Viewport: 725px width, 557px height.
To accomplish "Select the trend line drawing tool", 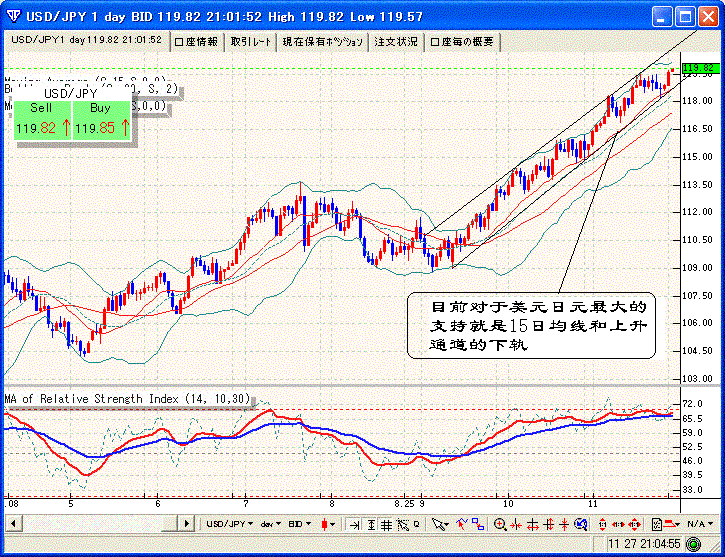I will pyautogui.click(x=462, y=524).
